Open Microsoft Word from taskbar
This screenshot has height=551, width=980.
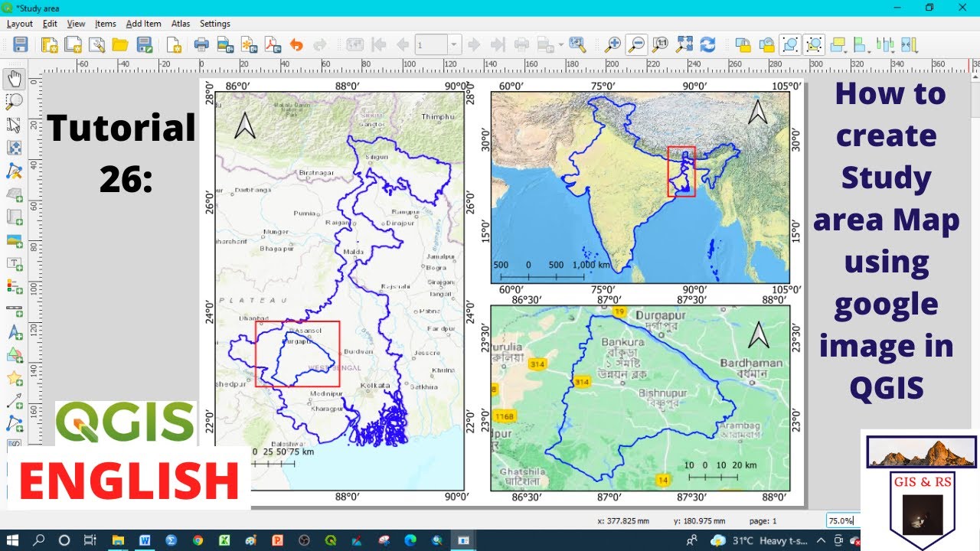click(x=145, y=540)
